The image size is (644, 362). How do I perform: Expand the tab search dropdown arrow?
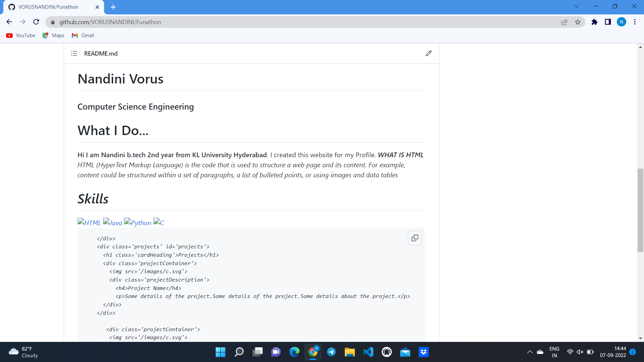[577, 6]
